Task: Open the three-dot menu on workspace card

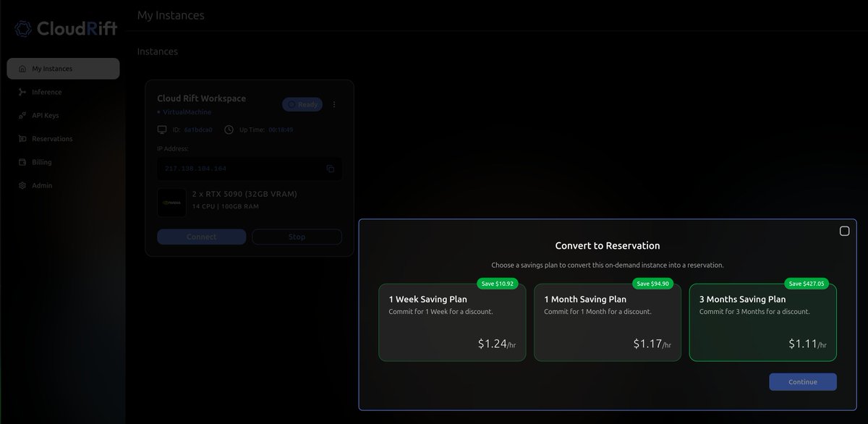Action: [334, 104]
